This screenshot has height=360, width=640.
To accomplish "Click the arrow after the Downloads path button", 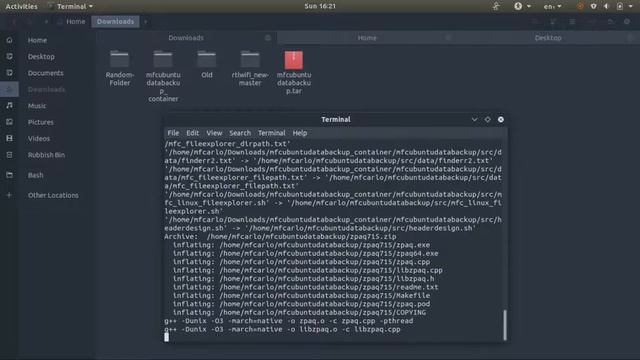I will point(146,22).
